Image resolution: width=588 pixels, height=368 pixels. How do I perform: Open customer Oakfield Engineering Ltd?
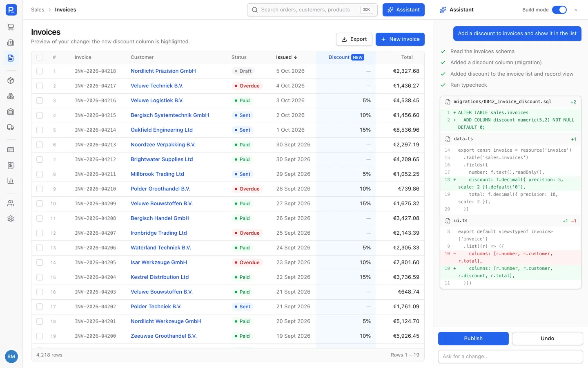pyautogui.click(x=162, y=130)
